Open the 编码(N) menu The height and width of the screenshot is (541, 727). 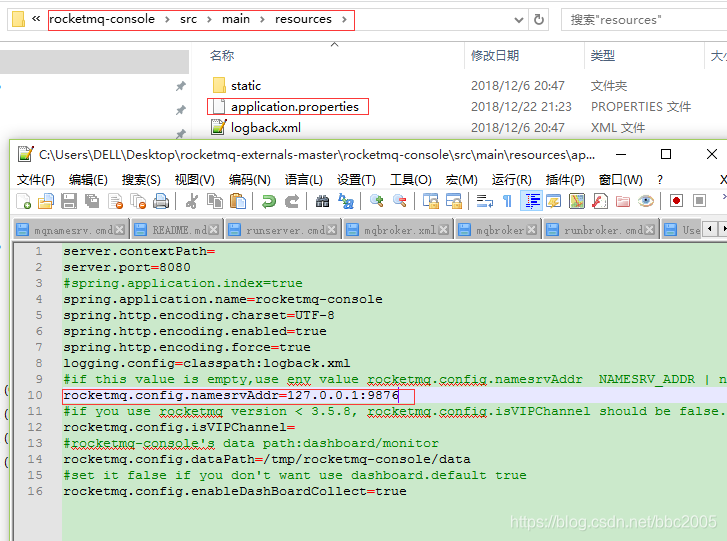(x=249, y=179)
